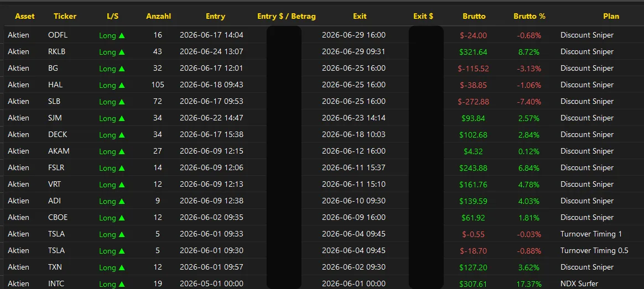
Task: Click the Entry column header
Action: click(x=215, y=17)
